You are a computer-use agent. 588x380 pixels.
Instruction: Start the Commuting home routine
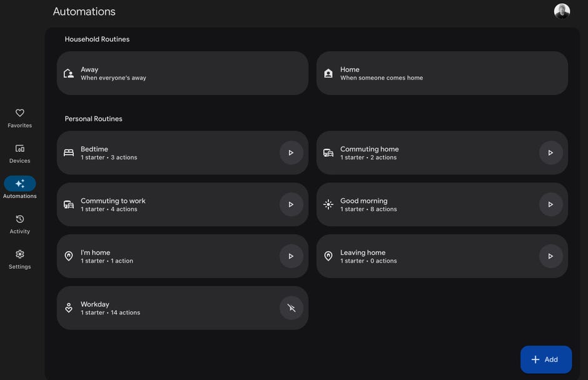pos(550,152)
